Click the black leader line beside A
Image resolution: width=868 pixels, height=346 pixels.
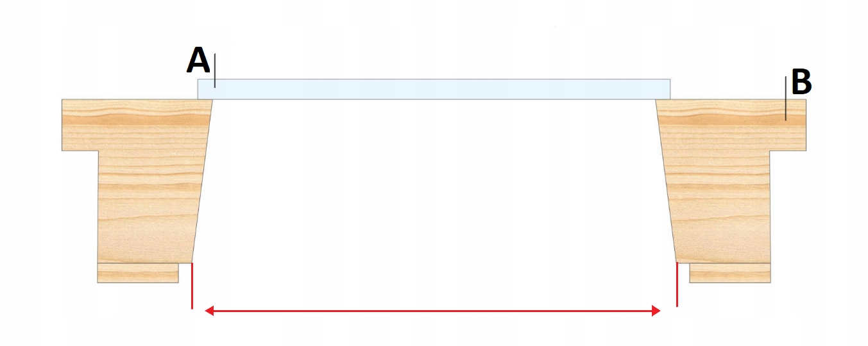[216, 70]
